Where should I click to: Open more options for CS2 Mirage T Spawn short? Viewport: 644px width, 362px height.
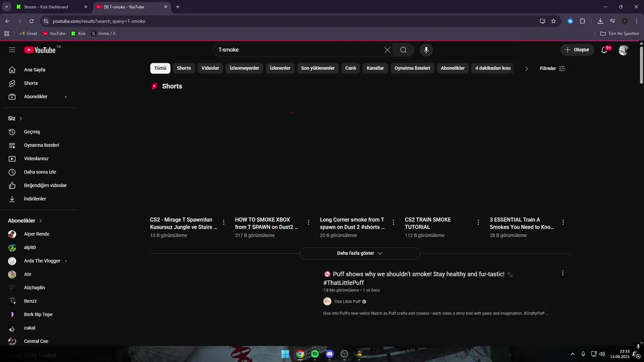224,222
